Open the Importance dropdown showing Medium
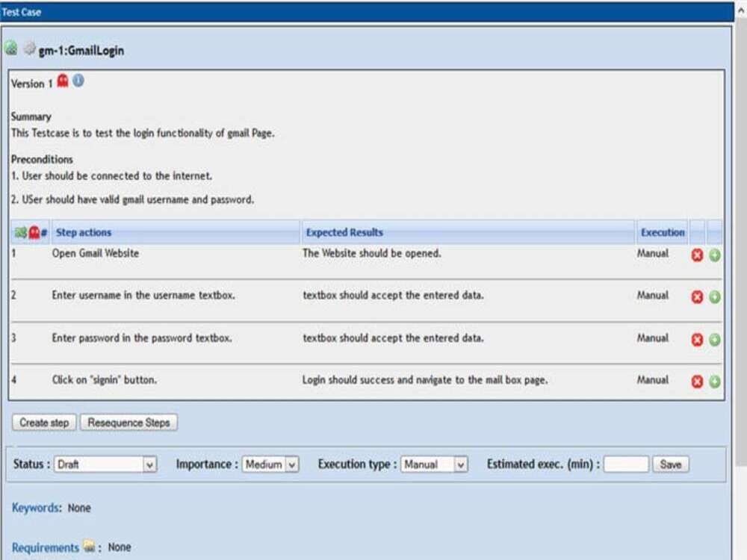Screen dimensions: 747x560 coord(270,464)
